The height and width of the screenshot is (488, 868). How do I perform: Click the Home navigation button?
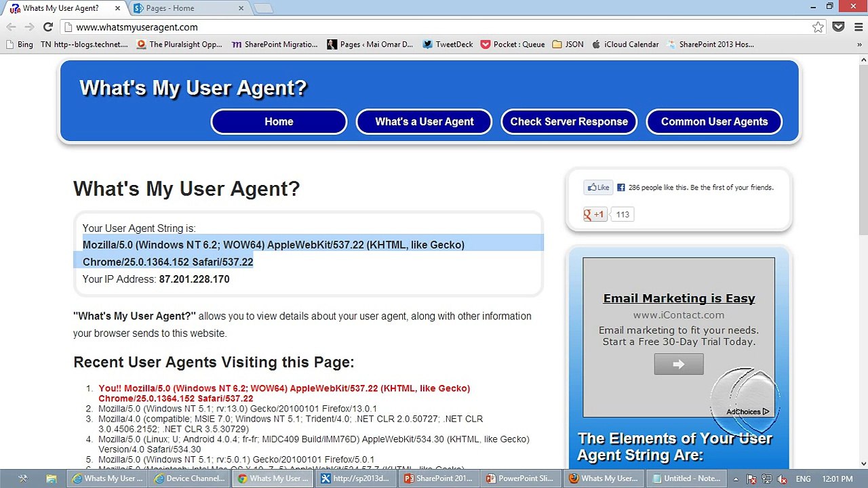[279, 121]
